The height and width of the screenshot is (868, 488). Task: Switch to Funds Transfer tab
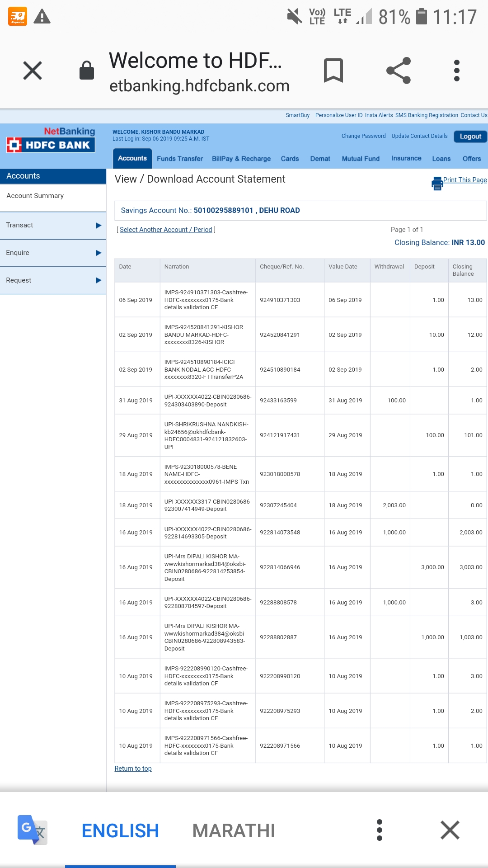point(180,159)
